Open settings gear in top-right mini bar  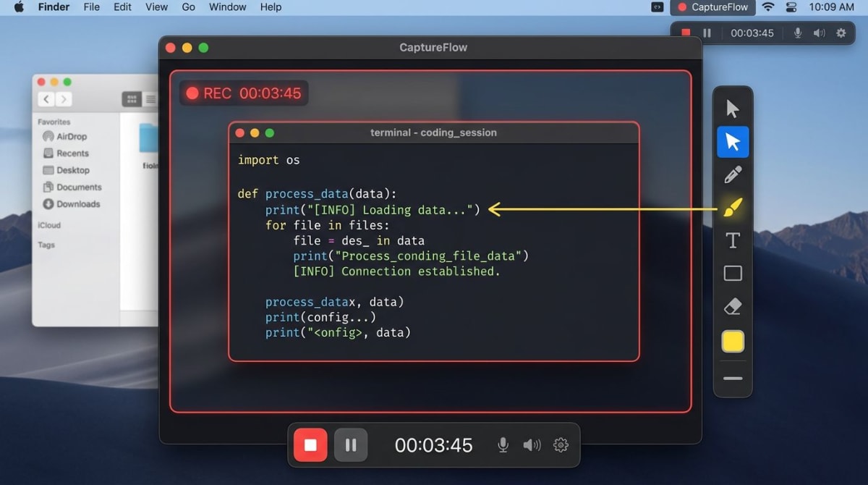(x=841, y=33)
